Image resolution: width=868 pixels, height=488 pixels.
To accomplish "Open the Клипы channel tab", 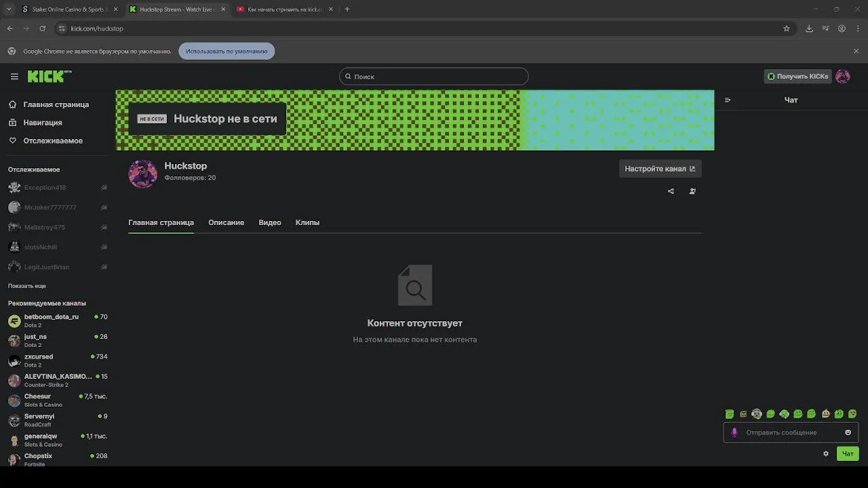I will 307,222.
